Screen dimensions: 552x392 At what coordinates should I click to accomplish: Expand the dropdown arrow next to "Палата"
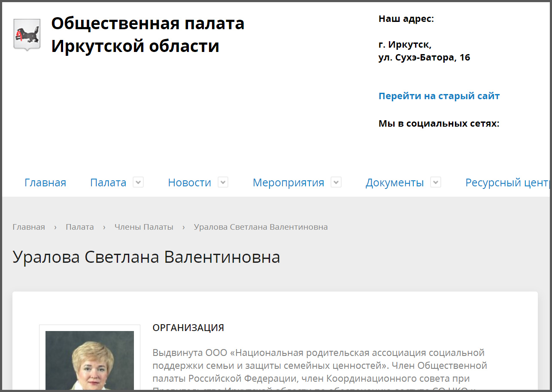click(x=138, y=182)
